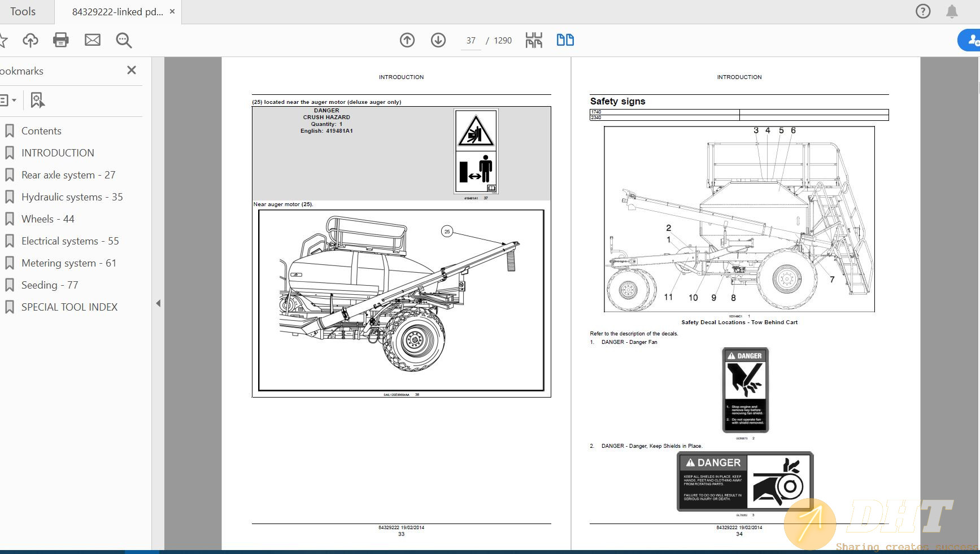
Task: Print the document
Action: [60, 40]
